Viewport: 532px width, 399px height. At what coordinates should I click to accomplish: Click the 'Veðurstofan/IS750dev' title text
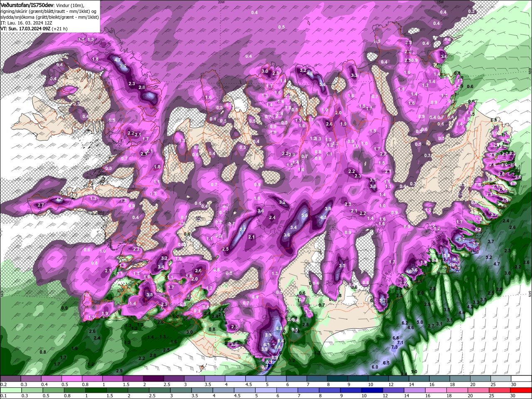pos(27,5)
